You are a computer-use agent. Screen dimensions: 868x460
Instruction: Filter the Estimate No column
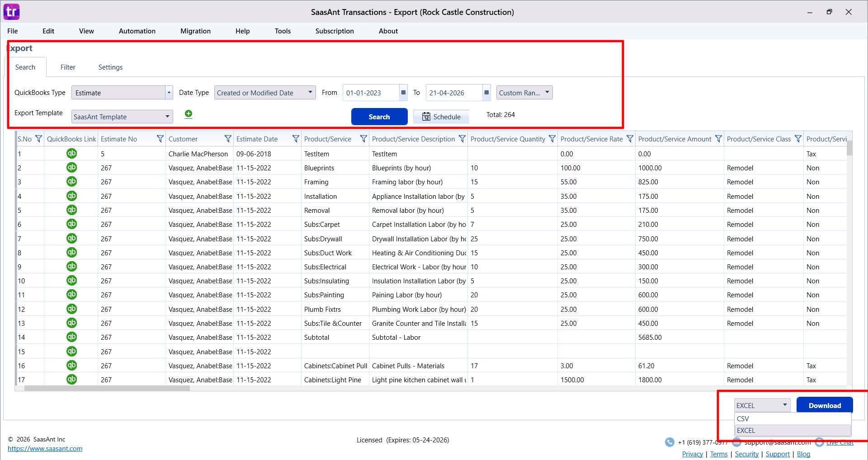tap(160, 139)
